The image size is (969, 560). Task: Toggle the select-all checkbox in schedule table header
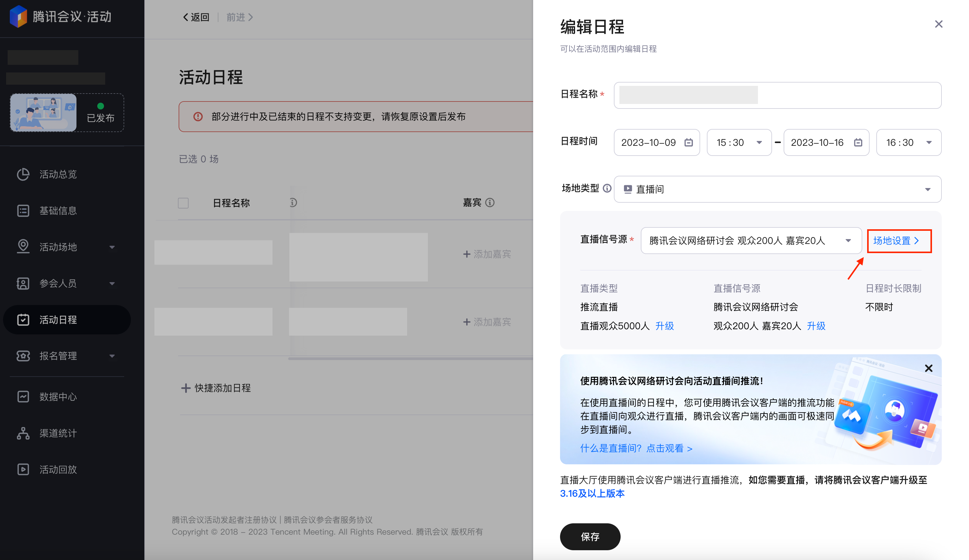point(183,203)
